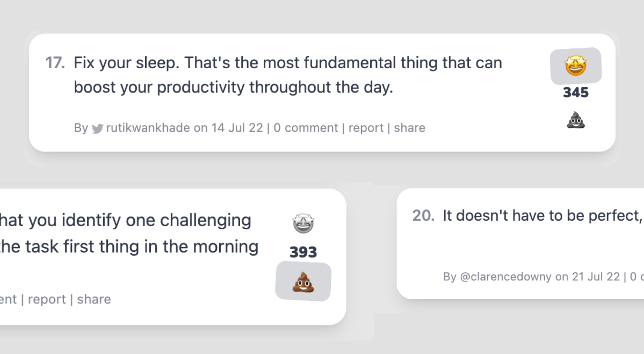The image size is (644, 354).
Task: Share the challenging task morning tip
Action: (94, 299)
